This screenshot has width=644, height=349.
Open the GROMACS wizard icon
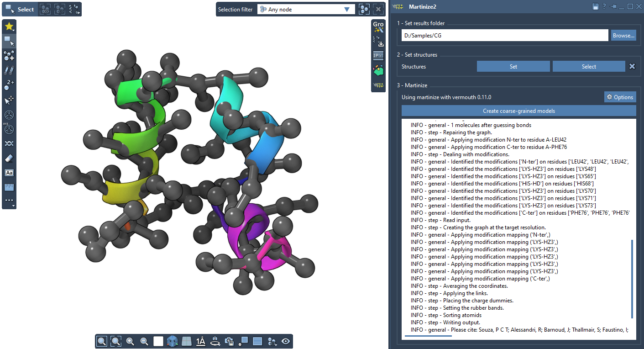click(x=378, y=26)
